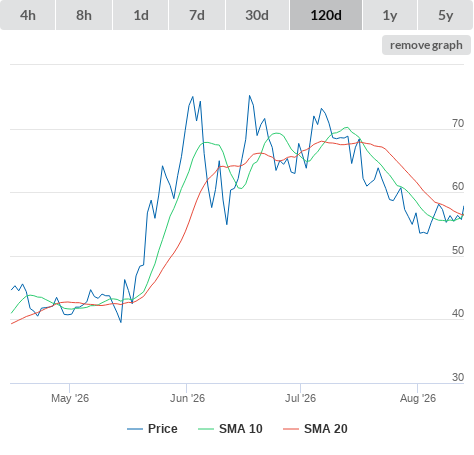
Task: Click the May '26 axis label
Action: point(70,398)
